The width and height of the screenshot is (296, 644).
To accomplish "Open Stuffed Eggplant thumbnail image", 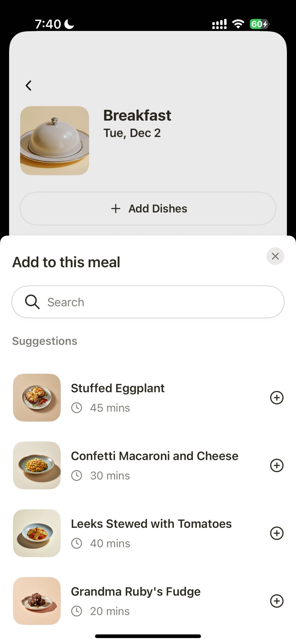I will coord(37,398).
